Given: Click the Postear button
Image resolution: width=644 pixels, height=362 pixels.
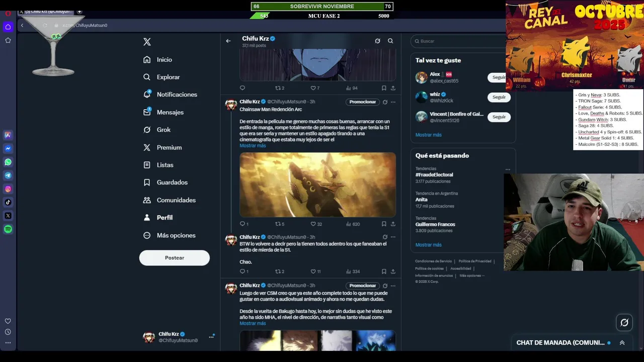Looking at the screenshot, I should [175, 258].
